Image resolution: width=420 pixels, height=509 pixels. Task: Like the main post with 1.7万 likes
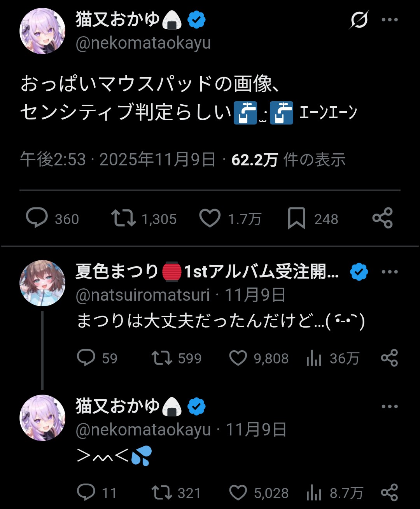click(210, 218)
